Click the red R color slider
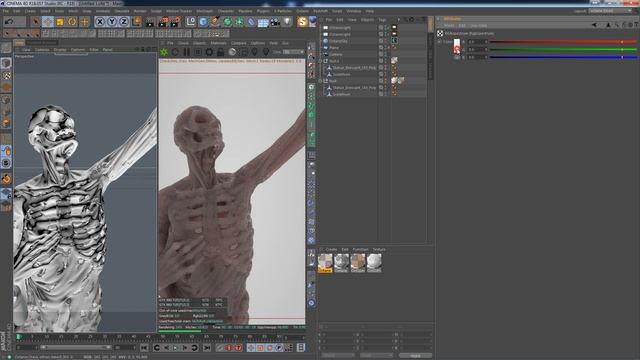 click(x=563, y=42)
